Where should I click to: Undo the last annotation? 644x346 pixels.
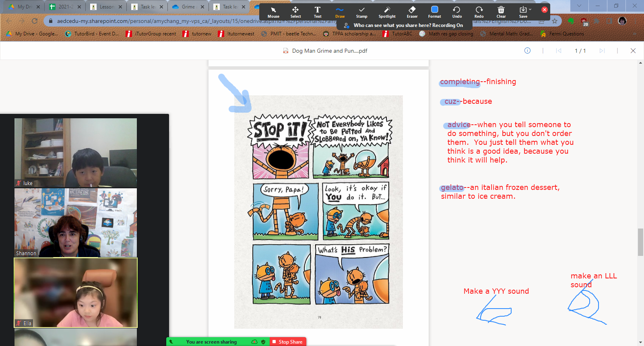(x=457, y=12)
